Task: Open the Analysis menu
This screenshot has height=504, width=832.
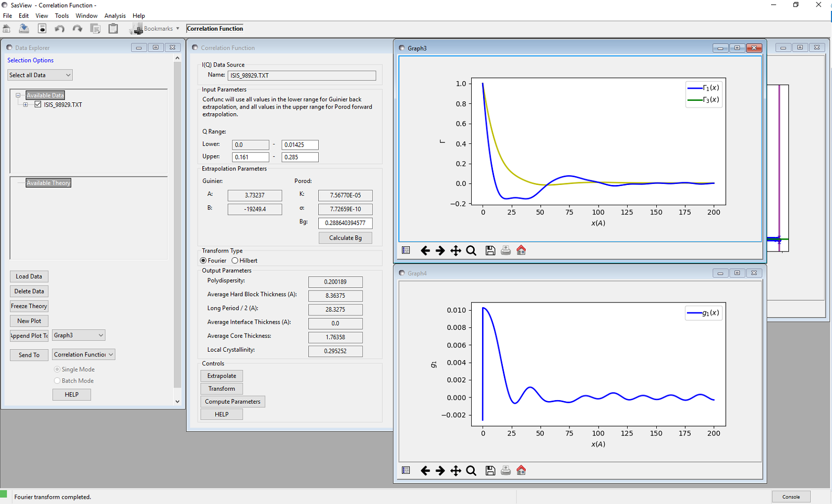Action: [115, 16]
